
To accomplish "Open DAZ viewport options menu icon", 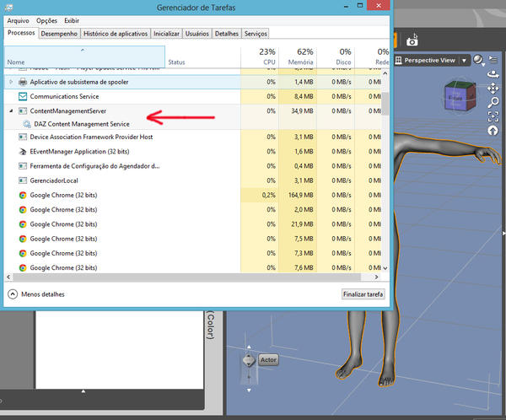I will click(493, 59).
